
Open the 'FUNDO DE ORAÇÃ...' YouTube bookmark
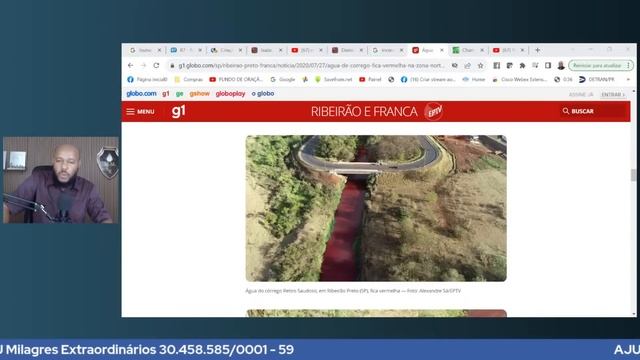[236, 80]
